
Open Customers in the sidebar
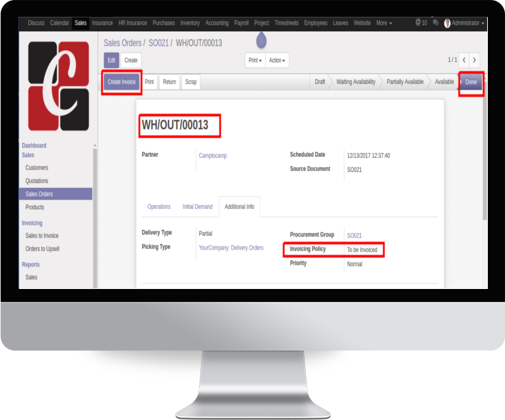[x=37, y=168]
